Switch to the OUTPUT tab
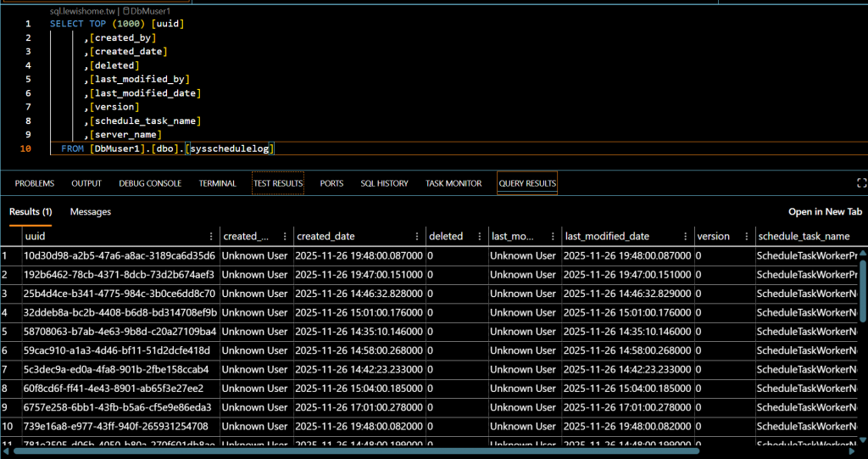 (x=86, y=183)
